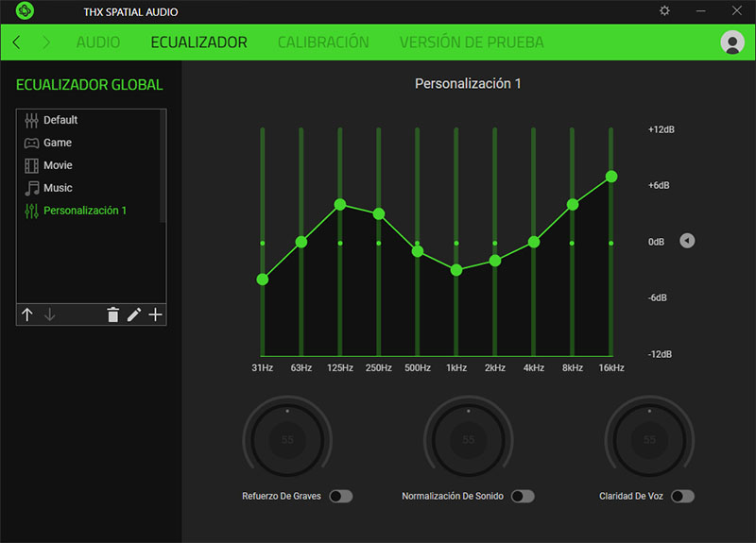This screenshot has width=756, height=543.
Task: Open the user profile avatar
Action: click(731, 42)
